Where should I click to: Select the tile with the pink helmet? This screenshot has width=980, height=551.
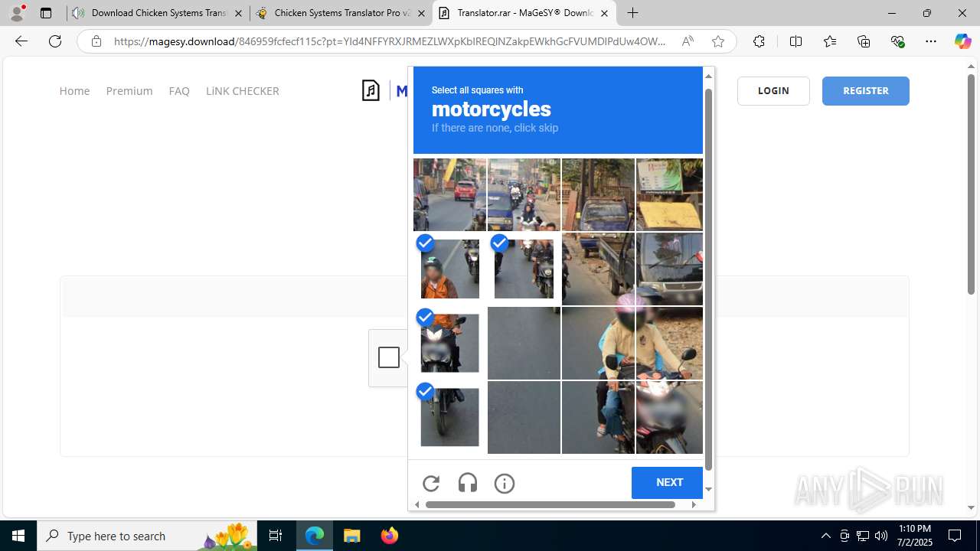[598, 343]
